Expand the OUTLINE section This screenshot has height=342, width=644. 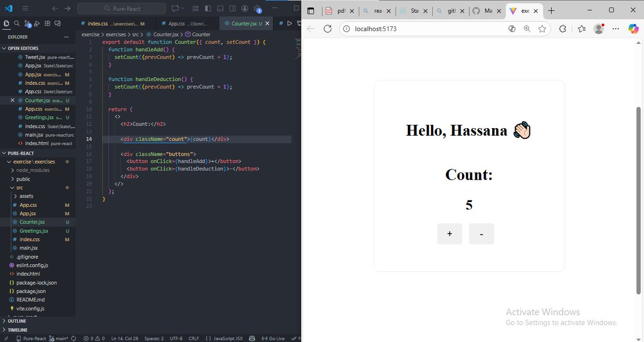[x=16, y=321]
